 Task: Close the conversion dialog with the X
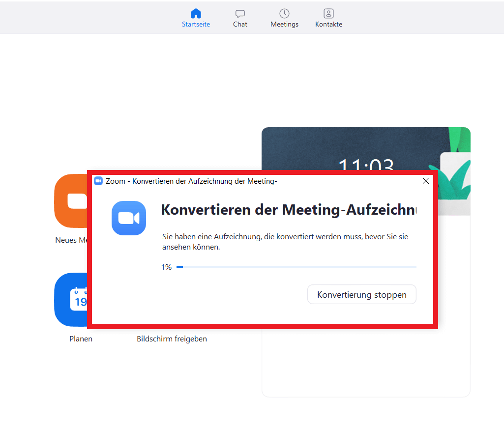coord(425,181)
